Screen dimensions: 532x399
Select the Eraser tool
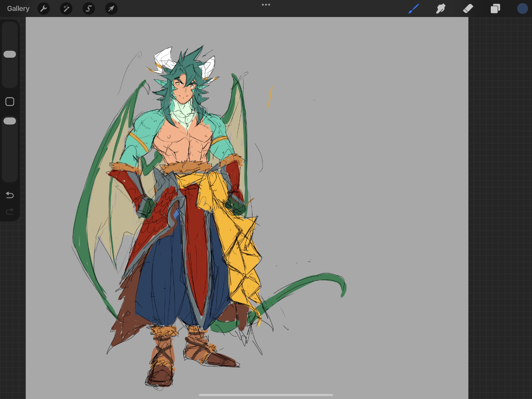point(468,9)
